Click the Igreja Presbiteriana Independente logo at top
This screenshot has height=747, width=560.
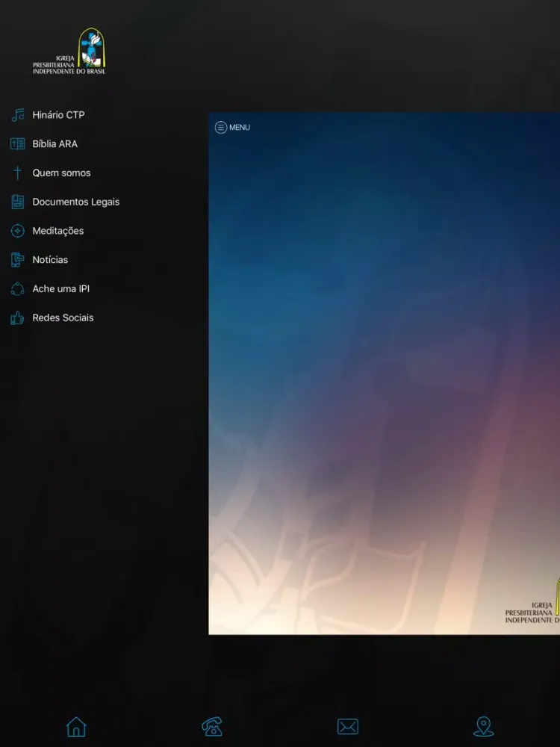coord(69,52)
